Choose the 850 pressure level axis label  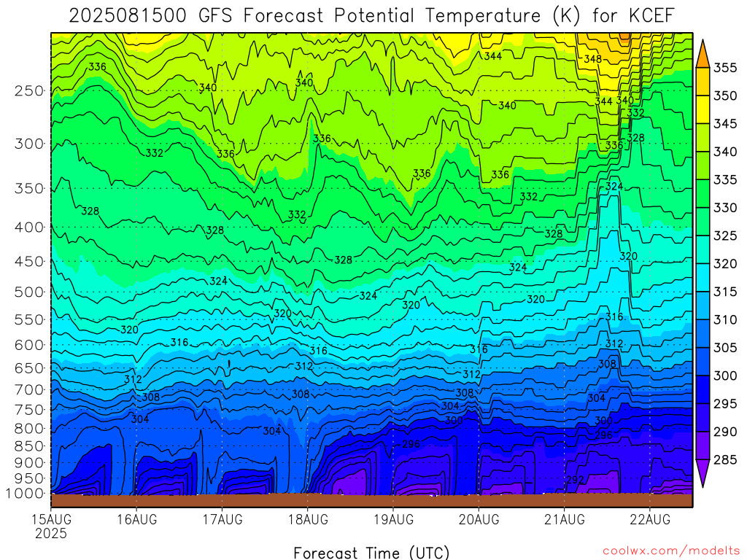coord(29,446)
